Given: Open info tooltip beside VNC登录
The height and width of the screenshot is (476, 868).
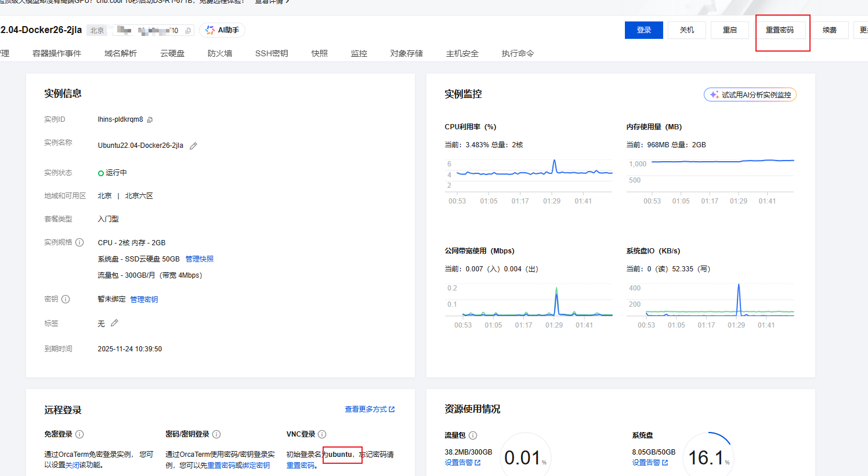Looking at the screenshot, I should 322,434.
